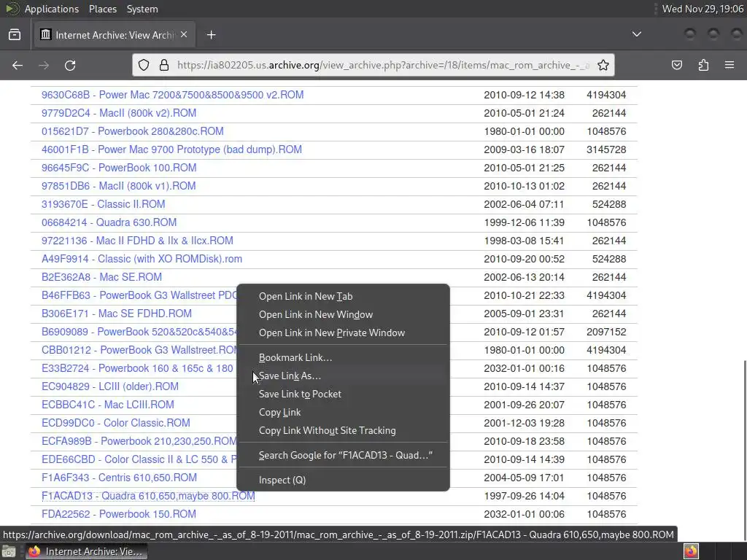Viewport: 747px width, 560px height.
Task: Open F1ACAD13 Quadra 610,650,maybe 800.ROM link
Action: [x=148, y=496]
